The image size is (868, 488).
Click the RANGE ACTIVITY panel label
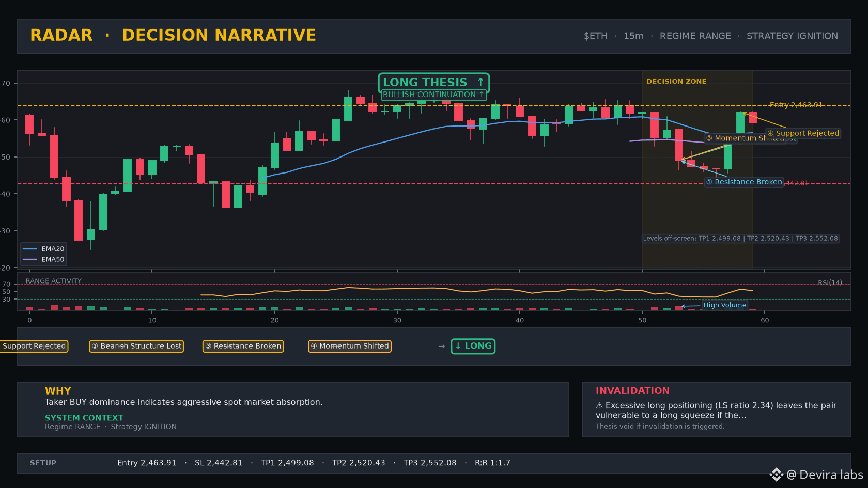coord(54,281)
